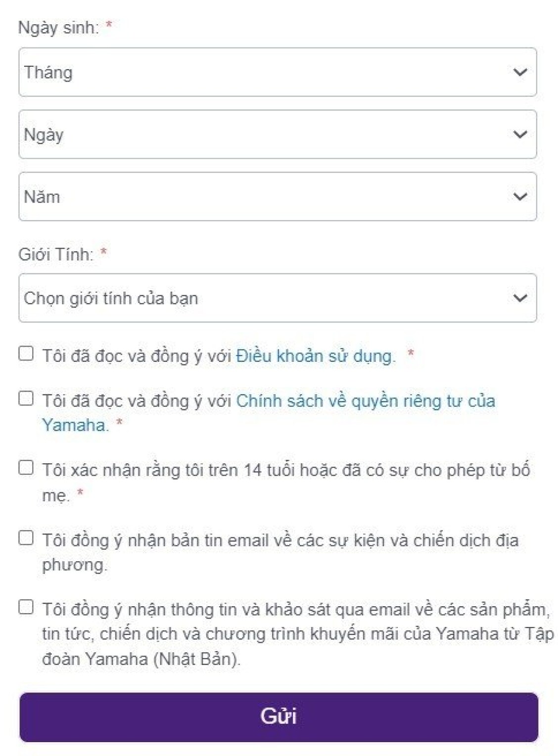This screenshot has height=756, width=558.
Task: Tick the Điều khoản sử dụng agreement checkbox
Action: pyautogui.click(x=26, y=354)
